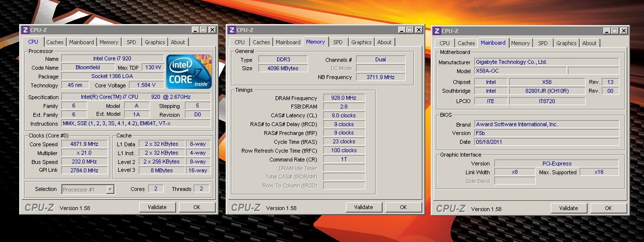
Task: Click OK in the right Mainboard window
Action: (x=608, y=208)
